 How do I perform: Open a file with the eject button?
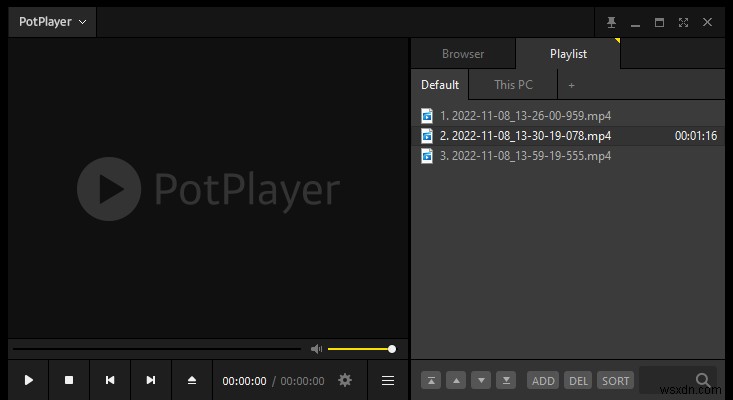(x=192, y=380)
